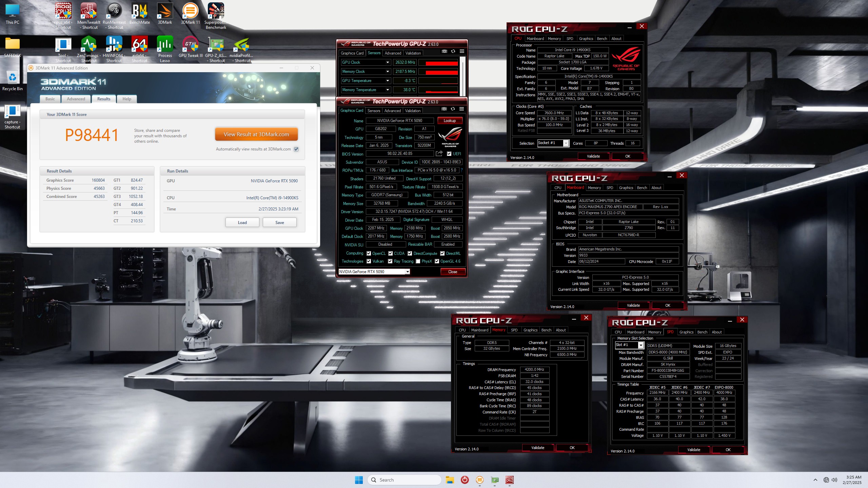Viewport: 868px width, 488px height.
Task: Launch the 3DMark desktop icon
Action: (165, 14)
